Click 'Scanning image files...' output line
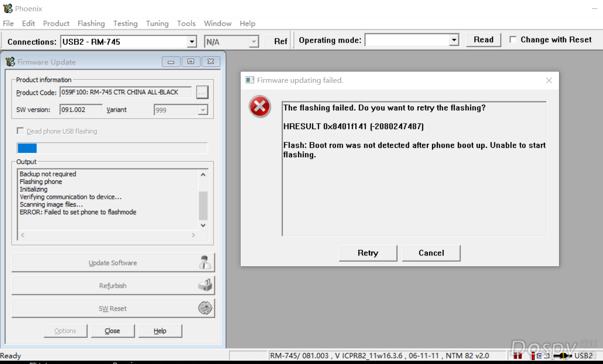Image resolution: width=603 pixels, height=364 pixels. (51, 204)
